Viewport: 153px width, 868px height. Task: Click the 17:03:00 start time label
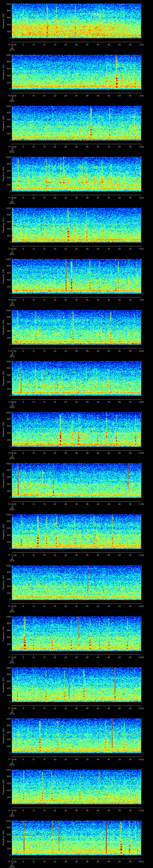click(x=12, y=146)
